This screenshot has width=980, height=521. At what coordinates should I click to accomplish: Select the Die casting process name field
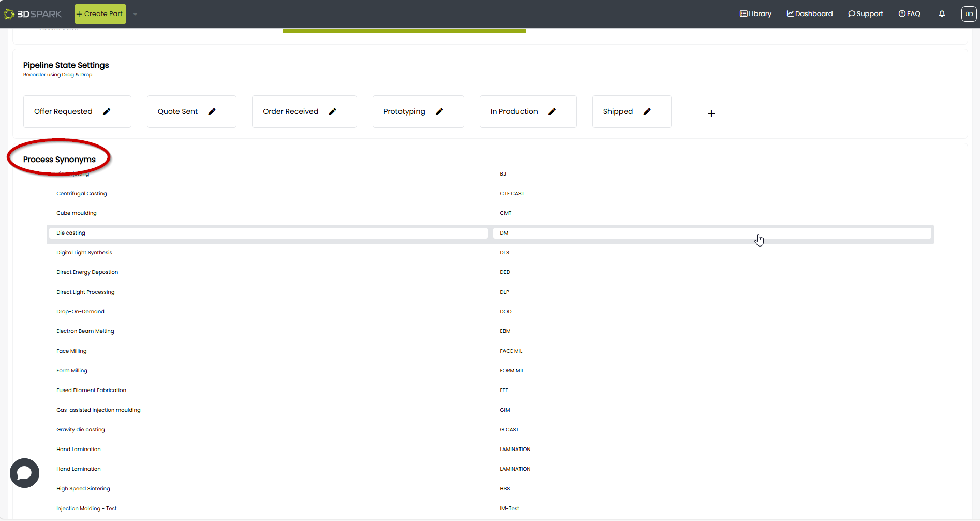coord(268,233)
